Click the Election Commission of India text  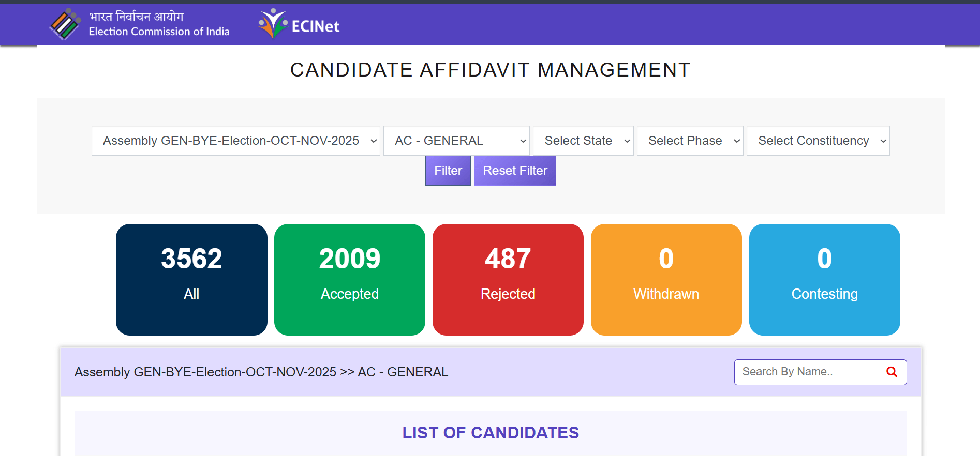pyautogui.click(x=159, y=32)
